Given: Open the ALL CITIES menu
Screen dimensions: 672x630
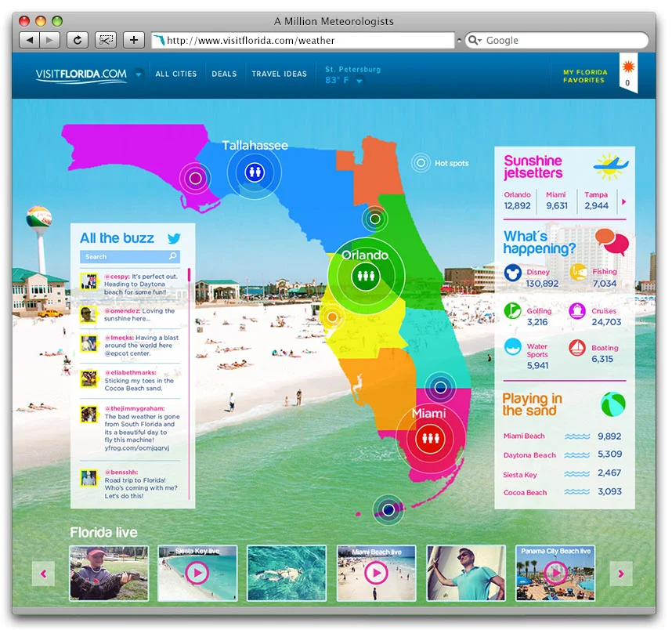Looking at the screenshot, I should coord(176,74).
